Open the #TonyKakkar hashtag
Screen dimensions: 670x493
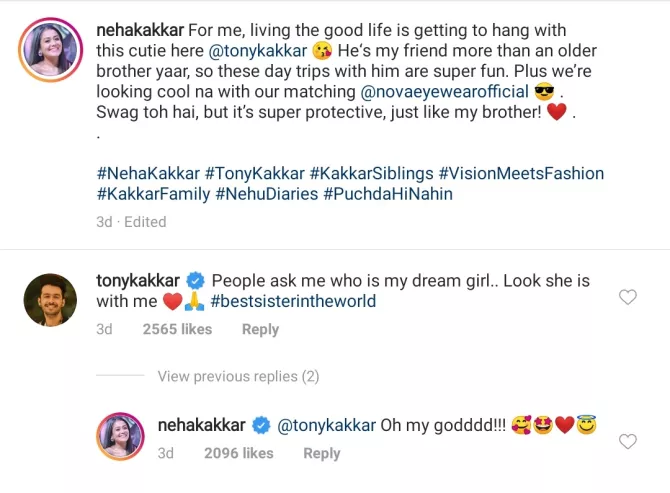point(254,173)
